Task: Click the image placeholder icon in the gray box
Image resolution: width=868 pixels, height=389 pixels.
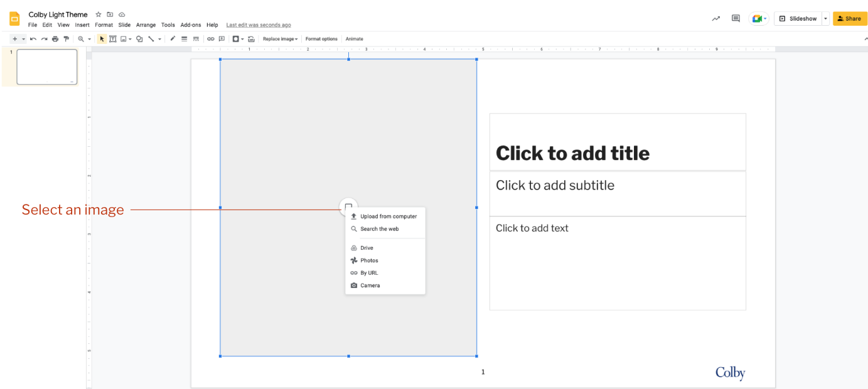Action: (x=348, y=206)
